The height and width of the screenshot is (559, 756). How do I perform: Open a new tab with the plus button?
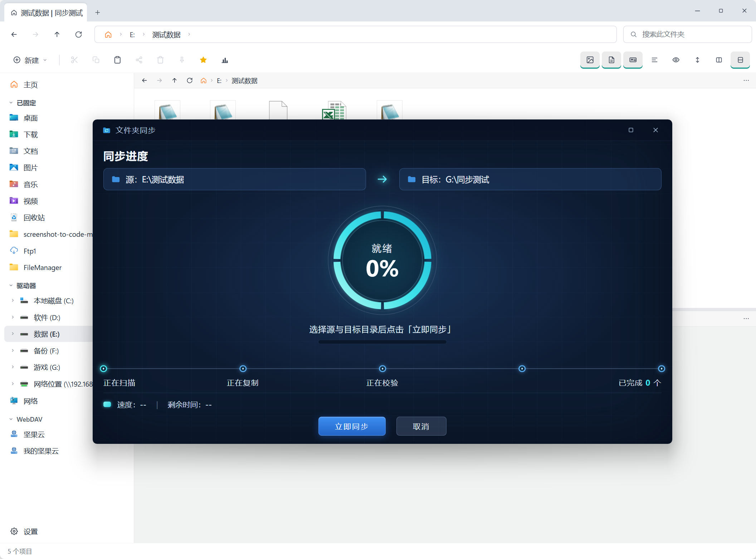[x=97, y=13]
